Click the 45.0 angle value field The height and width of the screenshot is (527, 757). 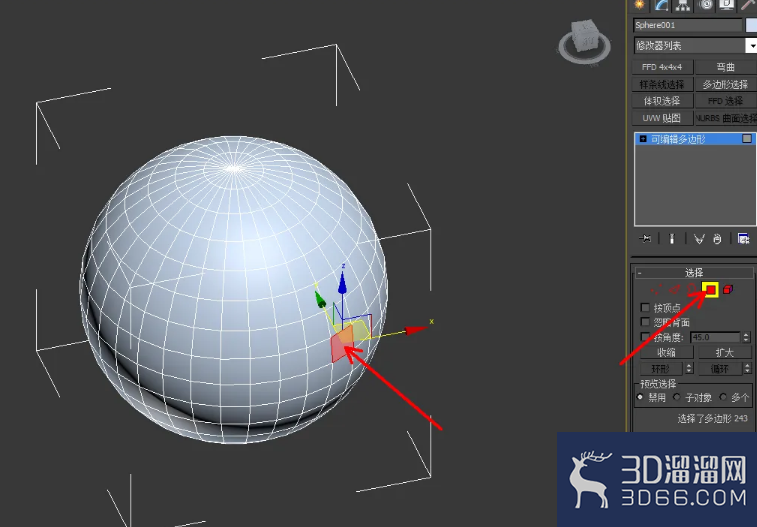click(x=715, y=337)
